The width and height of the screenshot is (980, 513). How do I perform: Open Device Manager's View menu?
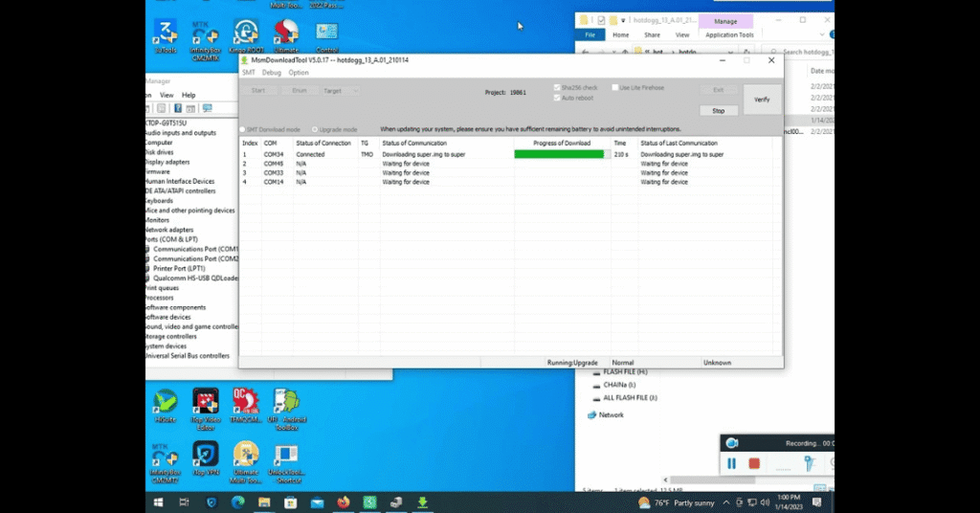167,95
